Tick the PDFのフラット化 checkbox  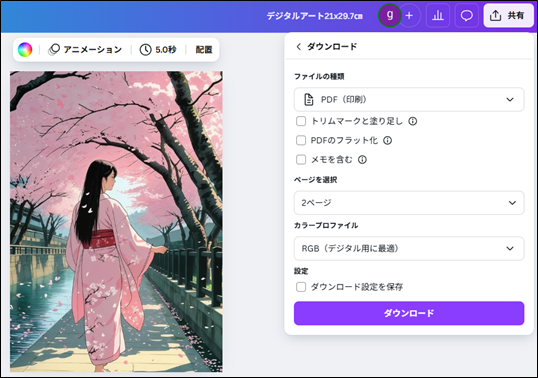(x=301, y=140)
